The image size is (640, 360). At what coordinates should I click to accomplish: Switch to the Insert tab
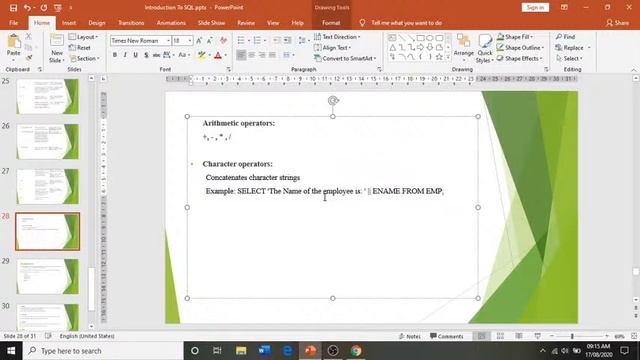[x=69, y=23]
